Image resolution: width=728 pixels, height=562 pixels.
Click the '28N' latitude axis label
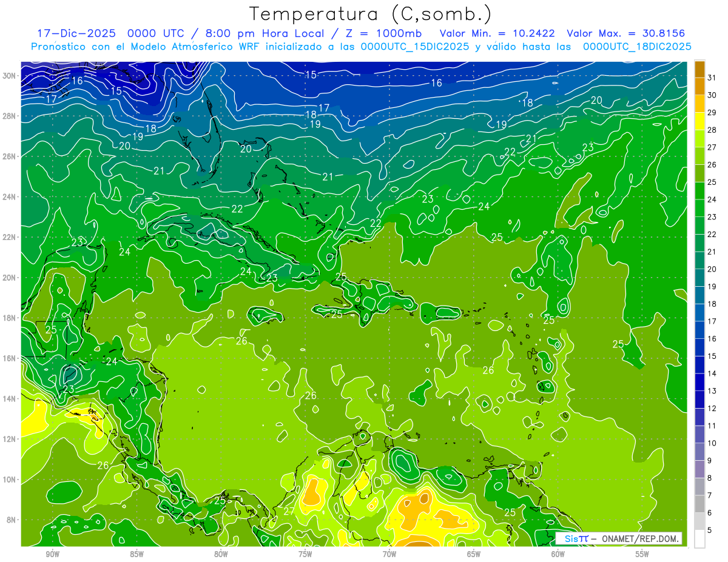pos(8,116)
